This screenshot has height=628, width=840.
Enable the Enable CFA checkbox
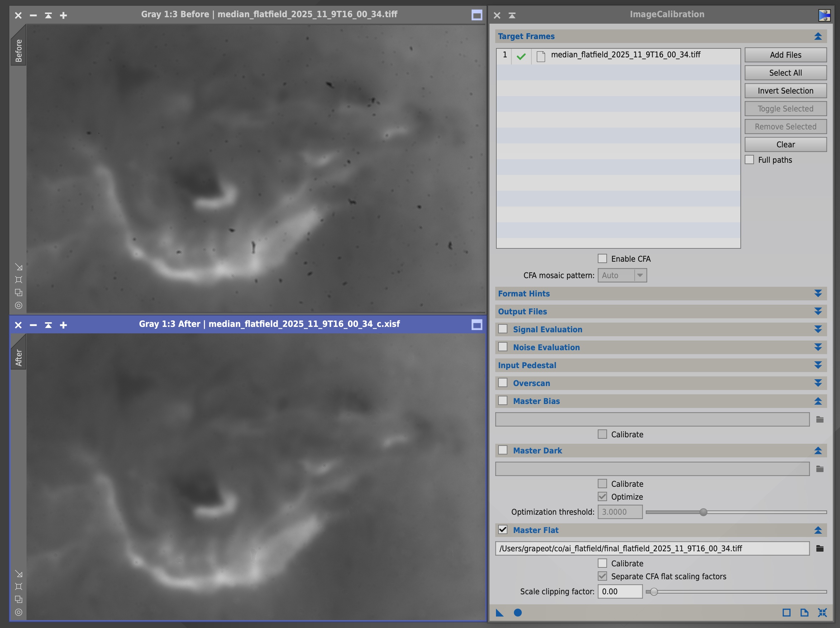pos(602,258)
